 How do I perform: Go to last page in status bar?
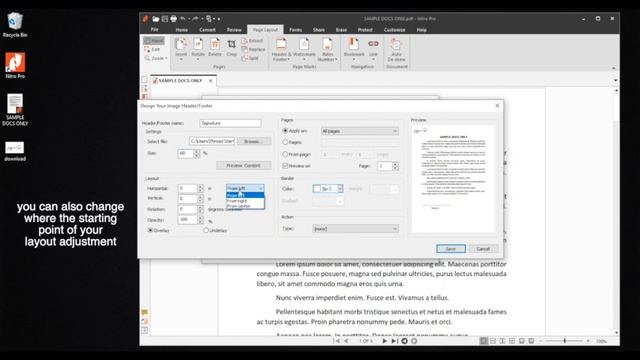394,341
